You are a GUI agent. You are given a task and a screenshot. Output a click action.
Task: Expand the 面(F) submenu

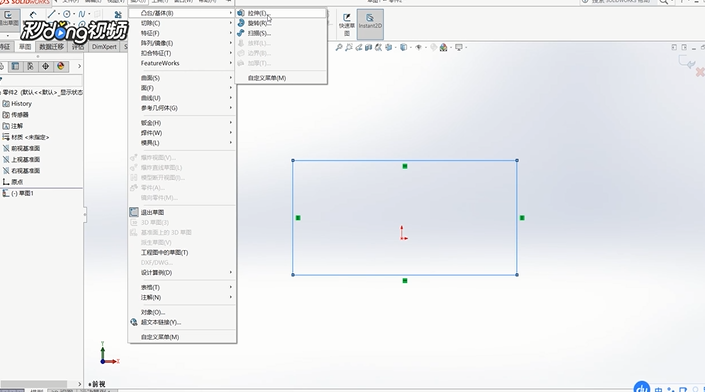pos(182,88)
